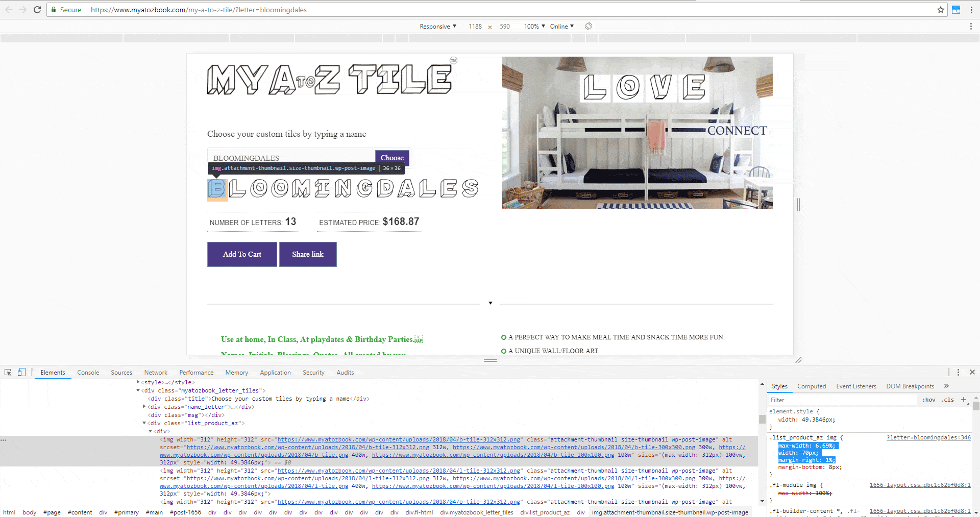Click the disable throttling icon in device toolbar
The height and width of the screenshot is (517, 980).
[588, 26]
